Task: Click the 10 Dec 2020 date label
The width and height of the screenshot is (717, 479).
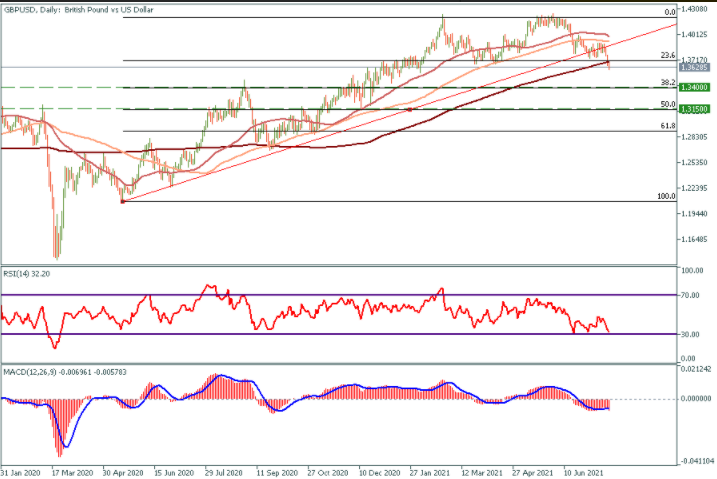Action: point(379,473)
